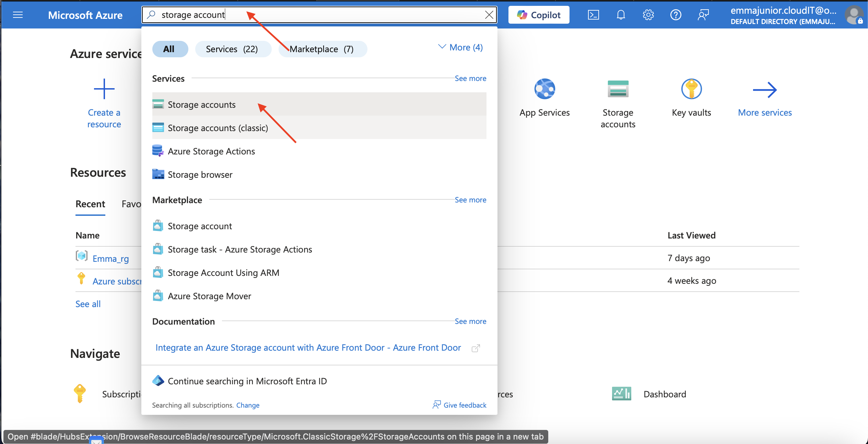
Task: Open Subscriptions key icon under Navigate
Action: click(80, 394)
